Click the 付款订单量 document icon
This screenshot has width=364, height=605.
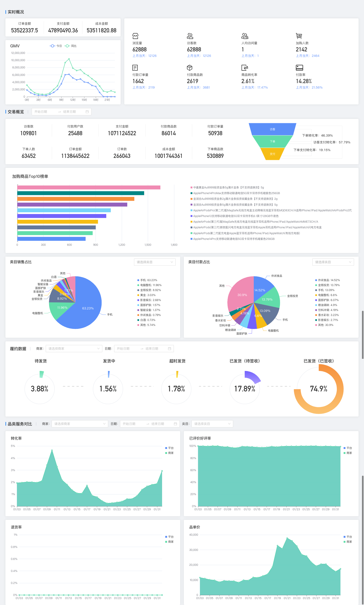point(135,67)
